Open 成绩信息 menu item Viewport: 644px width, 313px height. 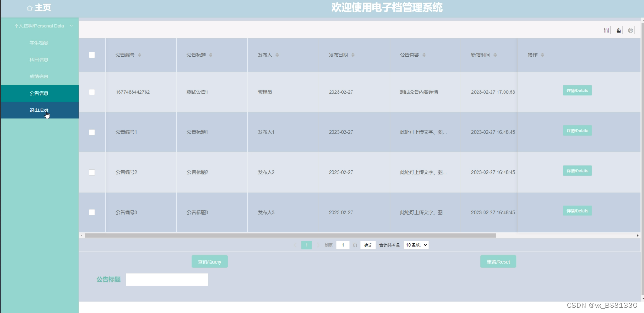(40, 77)
